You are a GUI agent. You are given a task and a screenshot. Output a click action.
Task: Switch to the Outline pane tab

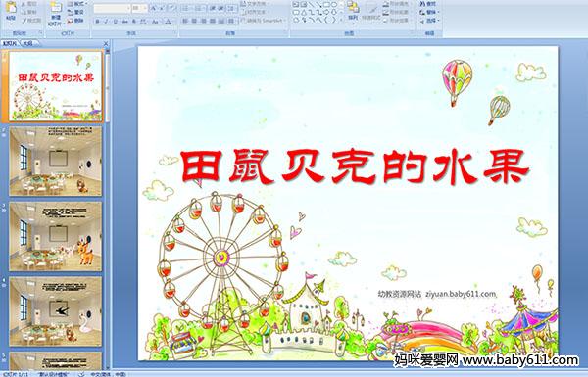tap(27, 43)
